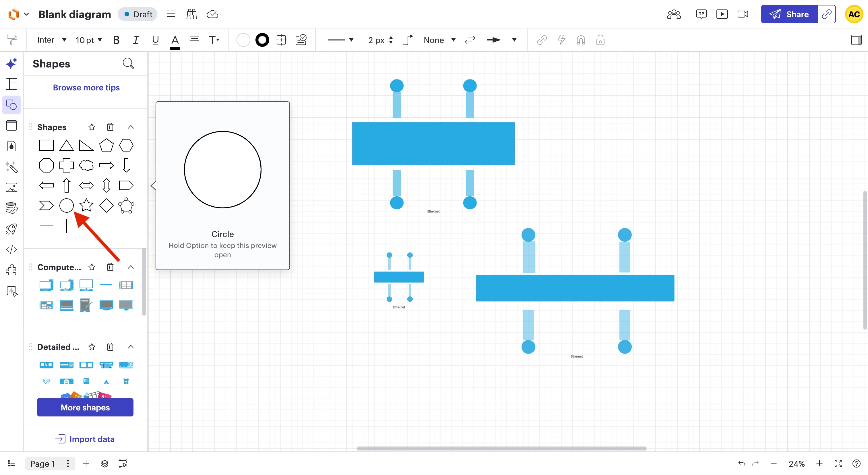Open the comments icon in the header
Screen dimensions: 868x475
(701, 14)
